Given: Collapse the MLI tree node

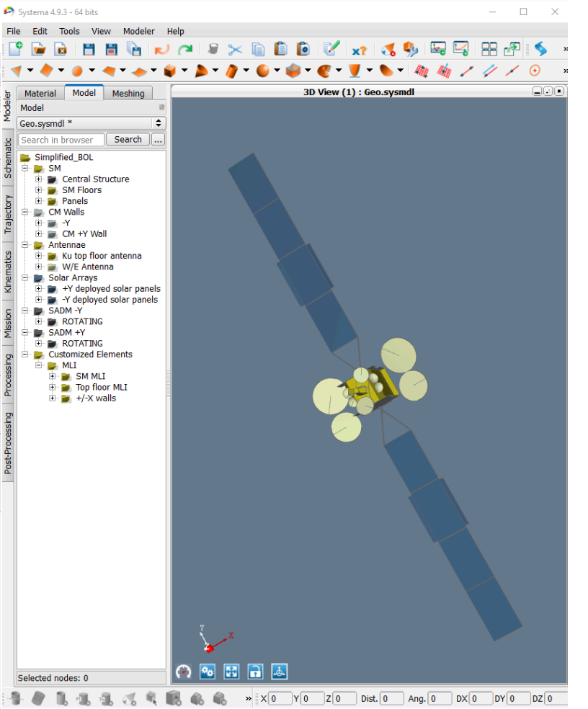Looking at the screenshot, I should click(x=39, y=365).
